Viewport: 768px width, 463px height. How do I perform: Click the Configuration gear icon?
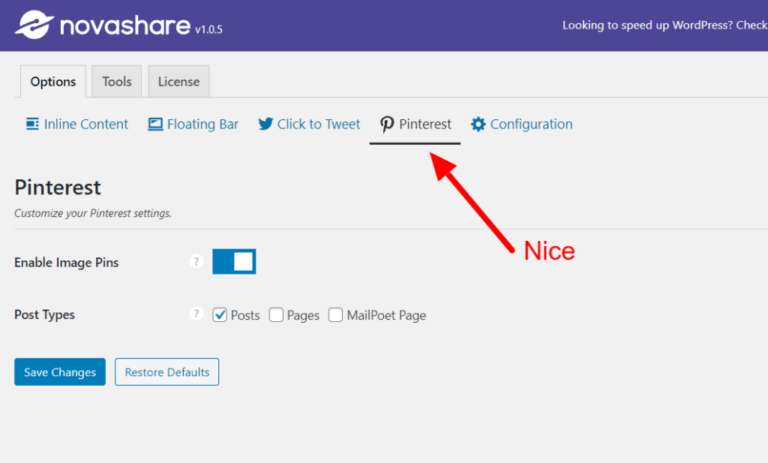tap(478, 124)
